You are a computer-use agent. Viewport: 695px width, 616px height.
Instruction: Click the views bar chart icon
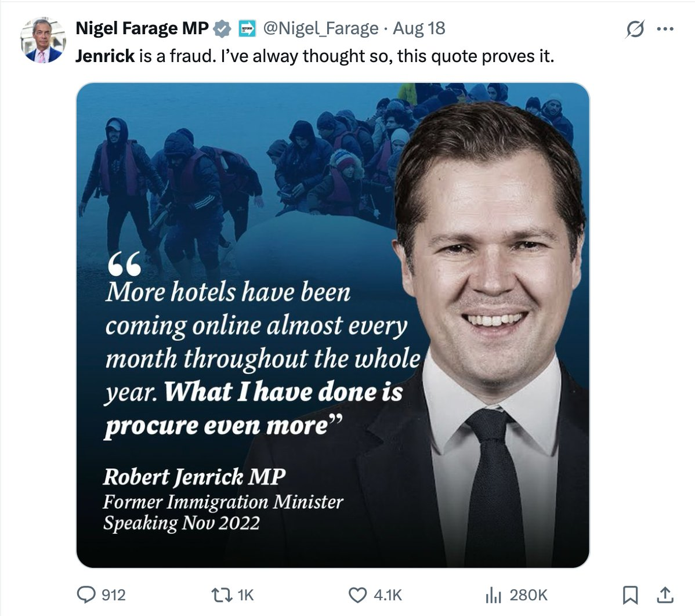click(x=493, y=595)
